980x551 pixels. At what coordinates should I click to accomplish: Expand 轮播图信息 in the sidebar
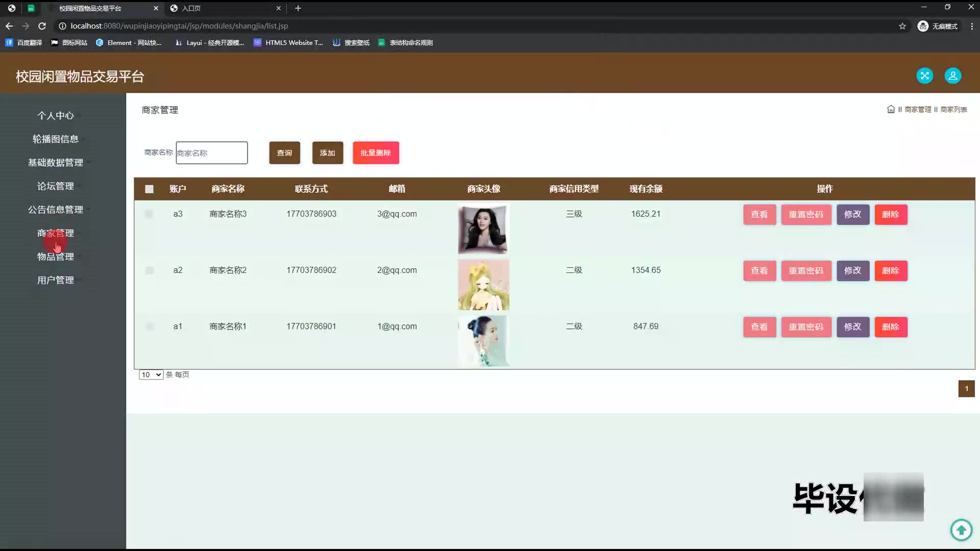point(56,139)
